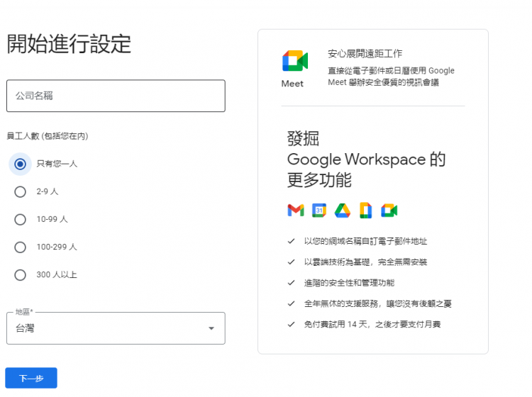Image resolution: width=532 pixels, height=397 pixels.
Task: Click checkmark beside 以您的網域名稱自訂電子郵件地址
Action: pos(291,241)
